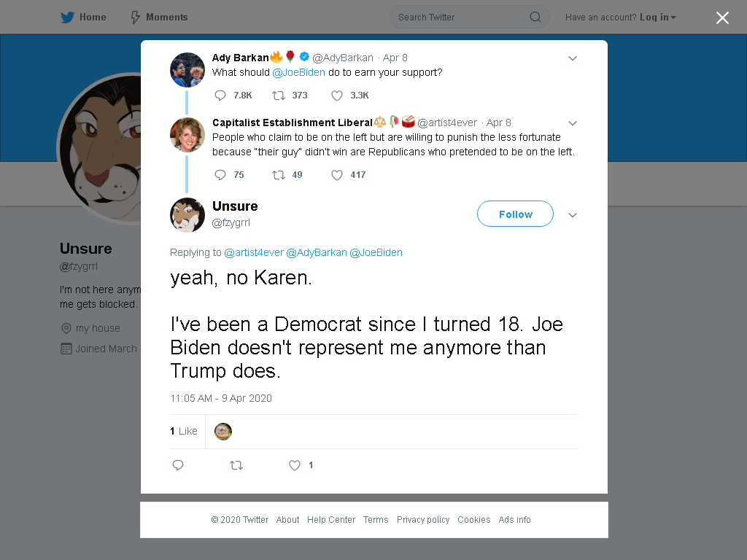
Task: Click the reply icon below the main tweet
Action: pos(178,465)
